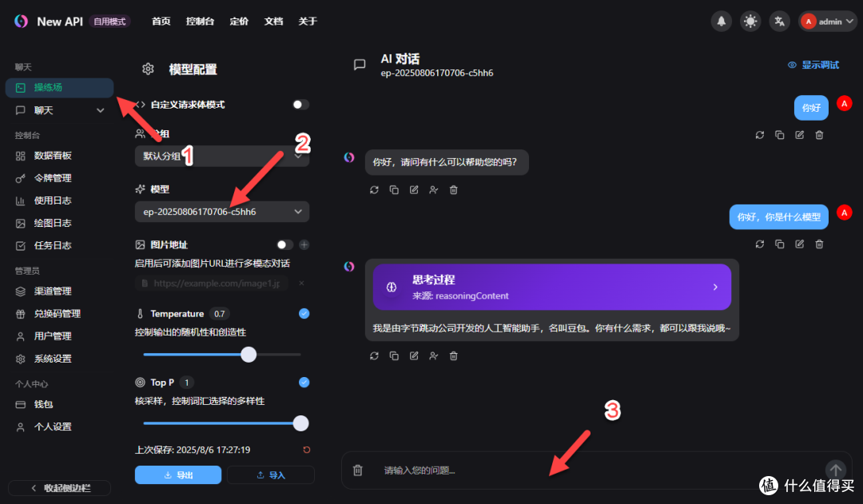Select 操练场 in the sidebar
This screenshot has height=504, width=863.
pyautogui.click(x=59, y=88)
